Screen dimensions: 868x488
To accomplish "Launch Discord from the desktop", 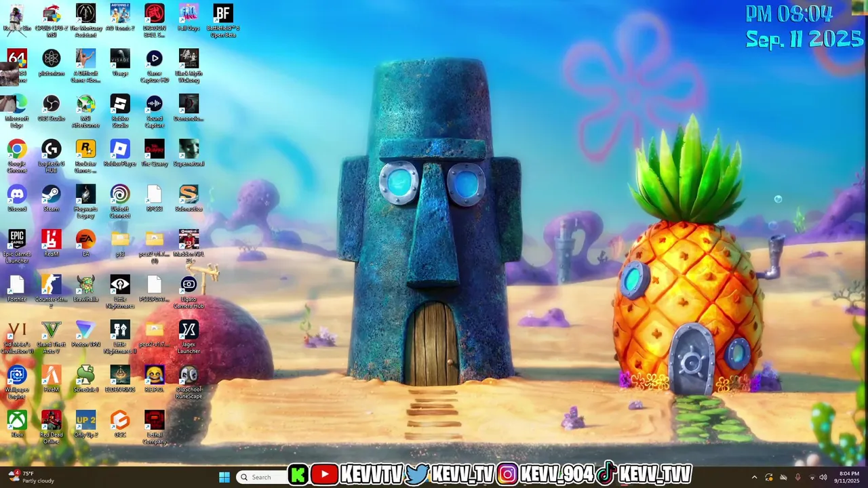I will click(17, 199).
